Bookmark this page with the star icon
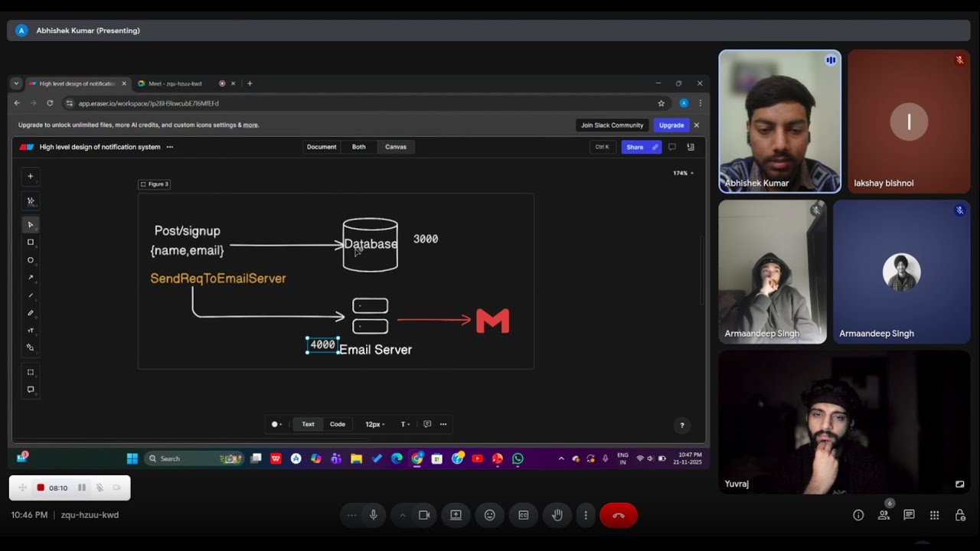The height and width of the screenshot is (551, 980). [661, 103]
